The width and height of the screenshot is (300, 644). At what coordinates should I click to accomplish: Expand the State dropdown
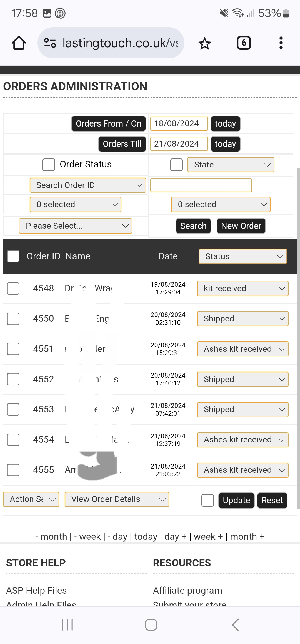231,165
